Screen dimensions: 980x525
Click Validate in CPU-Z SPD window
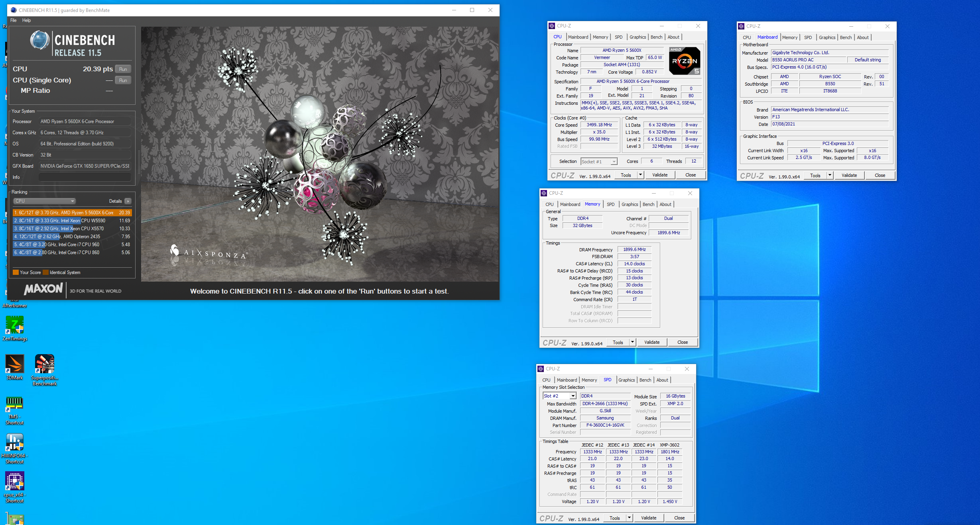648,518
